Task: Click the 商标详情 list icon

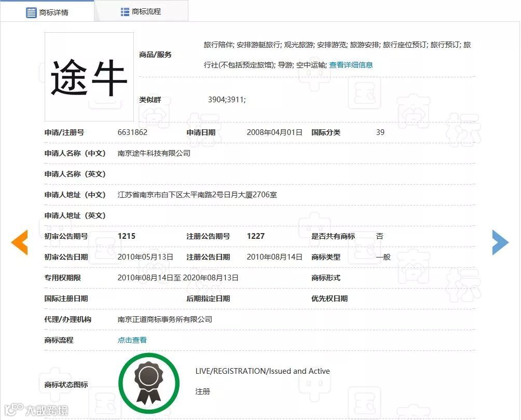Action: (x=31, y=12)
